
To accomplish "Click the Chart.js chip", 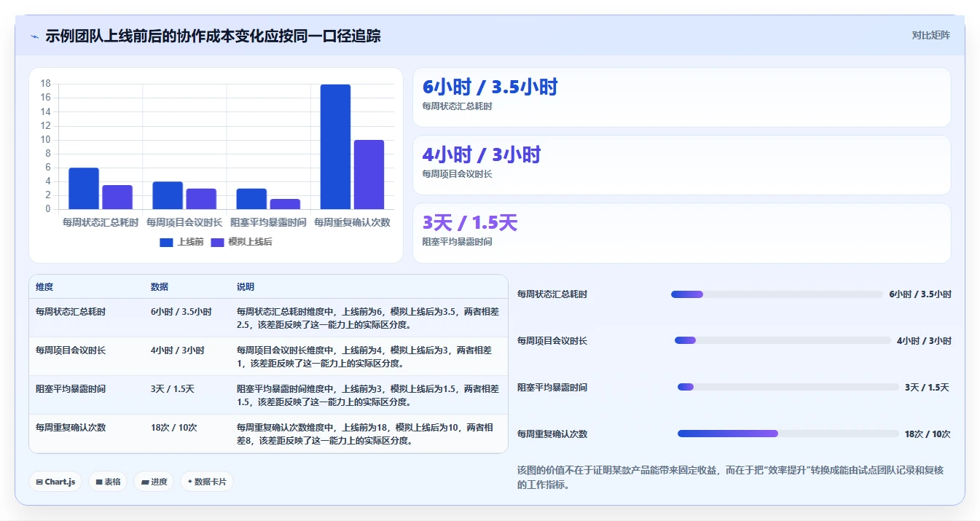I will click(55, 482).
